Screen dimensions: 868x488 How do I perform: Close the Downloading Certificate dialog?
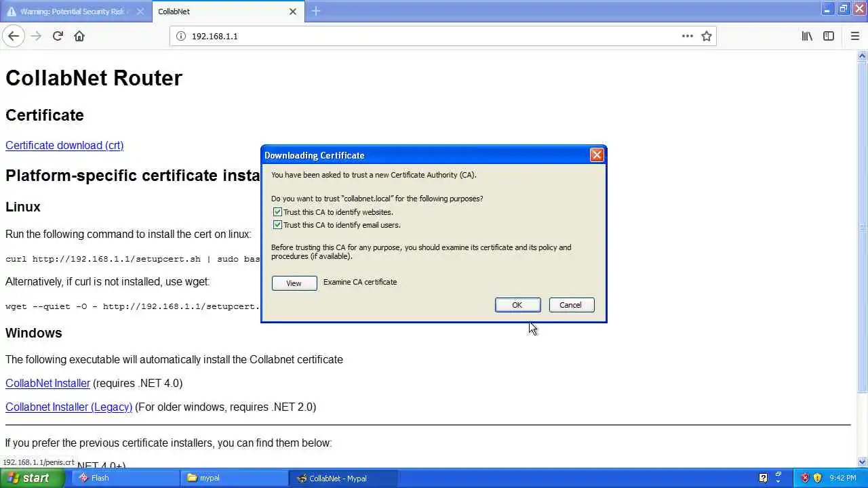click(597, 155)
